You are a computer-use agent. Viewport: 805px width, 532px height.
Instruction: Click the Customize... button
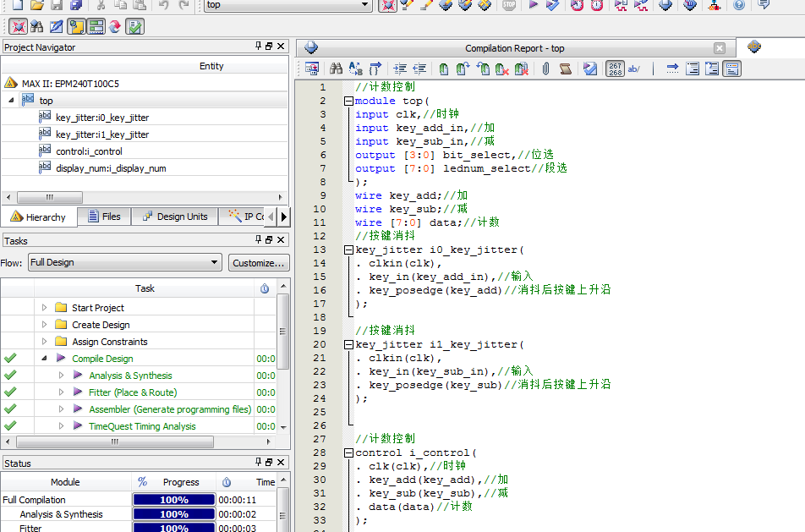coord(258,263)
